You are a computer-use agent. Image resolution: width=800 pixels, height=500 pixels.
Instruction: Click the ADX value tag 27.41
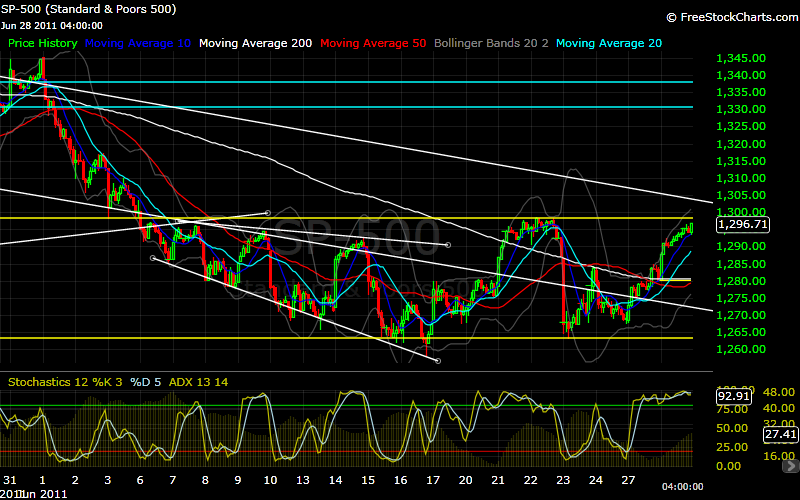click(x=780, y=434)
